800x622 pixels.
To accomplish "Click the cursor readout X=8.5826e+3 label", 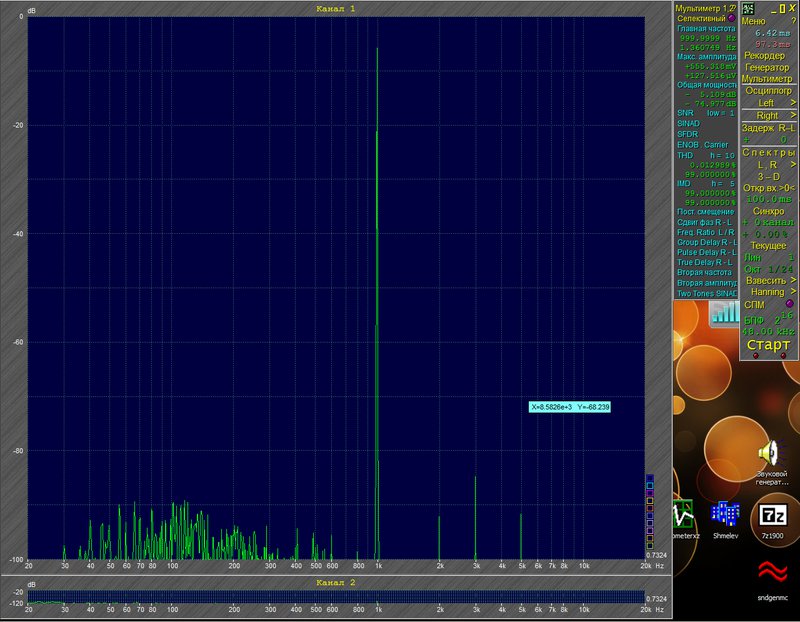I will 569,407.
